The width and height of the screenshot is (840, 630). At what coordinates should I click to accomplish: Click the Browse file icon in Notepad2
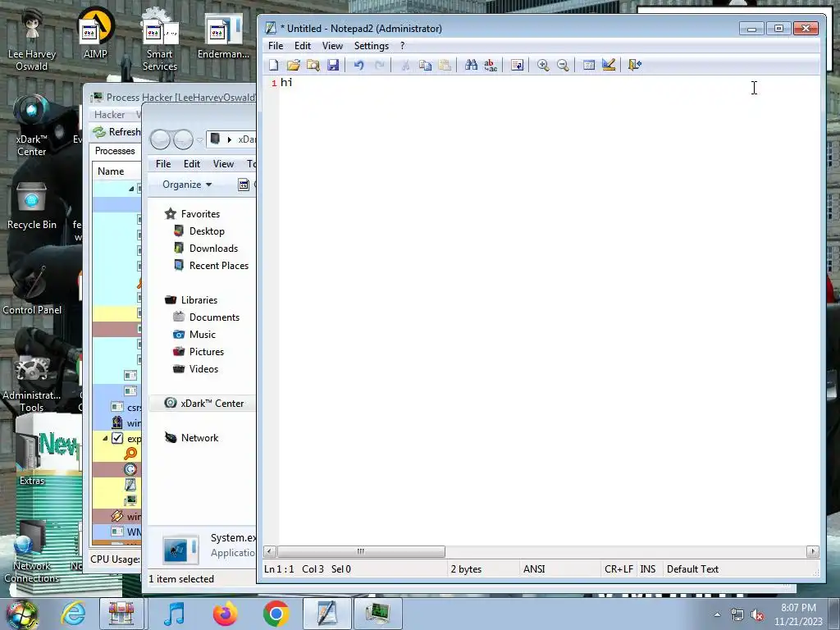pyautogui.click(x=313, y=66)
